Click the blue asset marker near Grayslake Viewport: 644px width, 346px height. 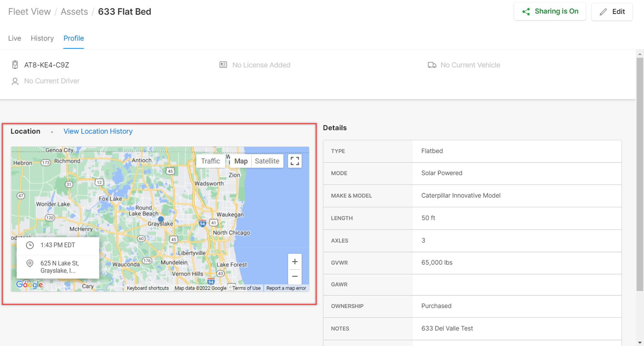[x=161, y=219]
